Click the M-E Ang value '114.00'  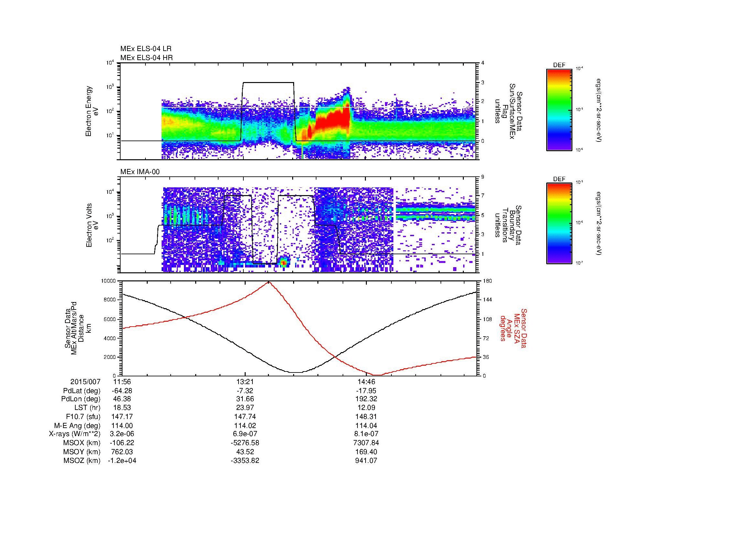(x=122, y=425)
